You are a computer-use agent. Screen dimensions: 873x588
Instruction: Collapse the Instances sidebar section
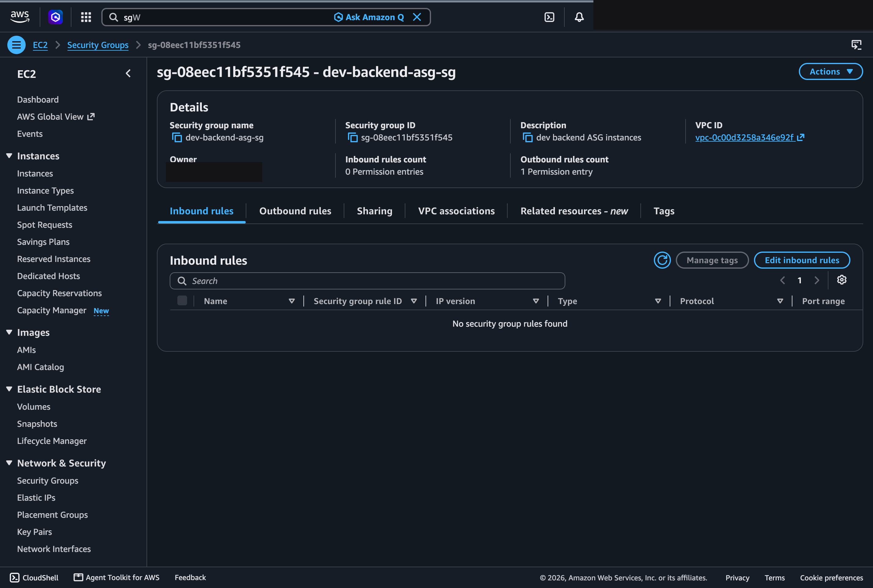click(x=9, y=156)
